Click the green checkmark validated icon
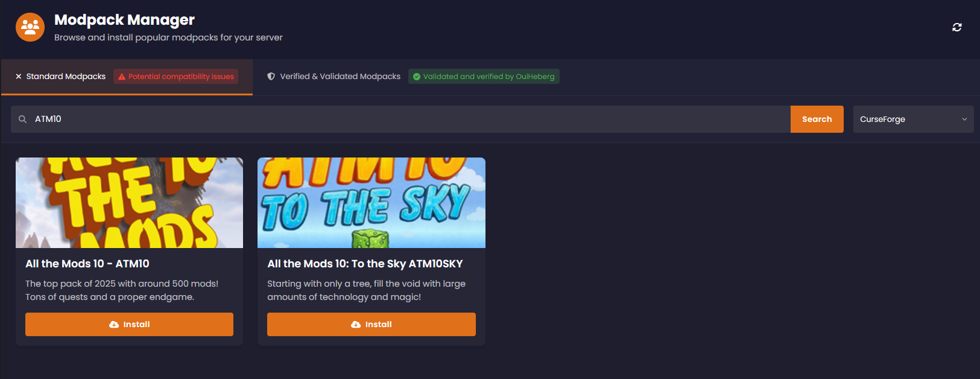The height and width of the screenshot is (379, 980). (417, 77)
